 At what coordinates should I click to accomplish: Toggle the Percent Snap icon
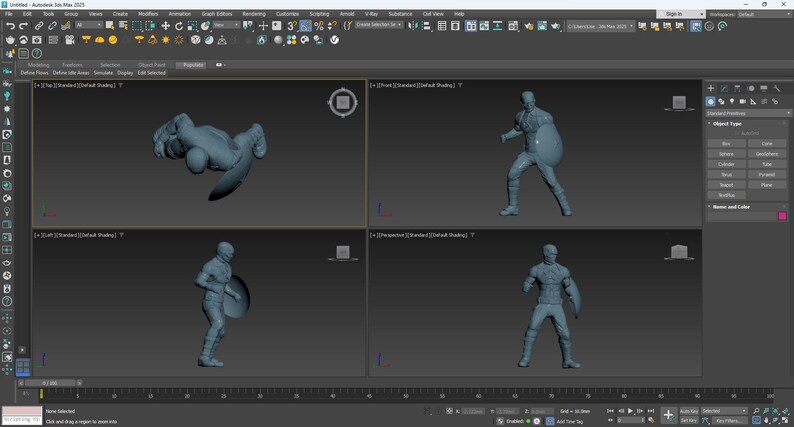pos(319,25)
